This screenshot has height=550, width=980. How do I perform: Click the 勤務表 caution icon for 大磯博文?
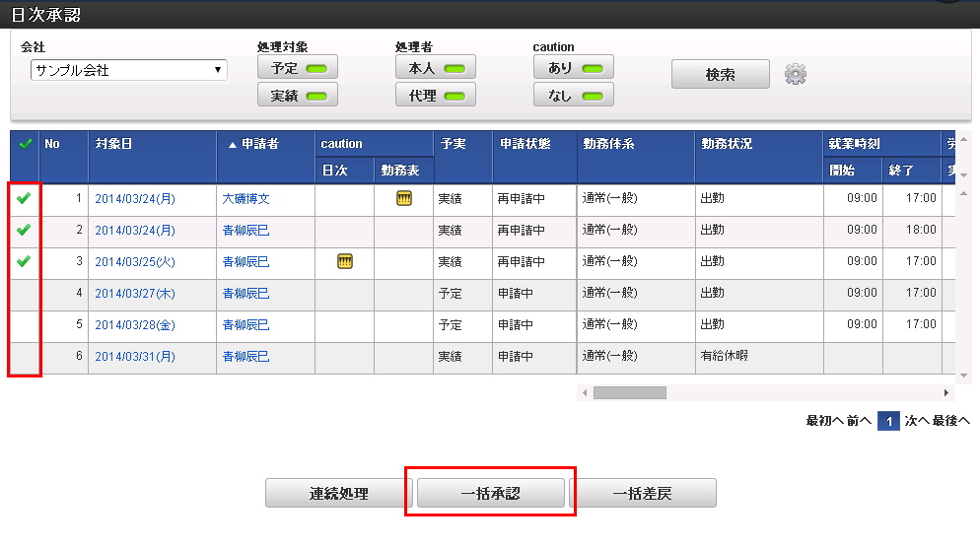[x=404, y=199]
